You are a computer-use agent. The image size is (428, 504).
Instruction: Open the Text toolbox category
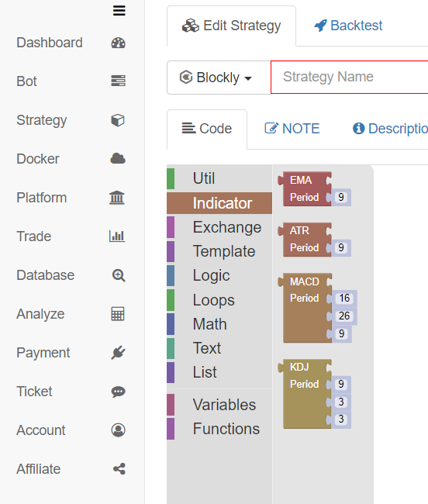[219, 348]
